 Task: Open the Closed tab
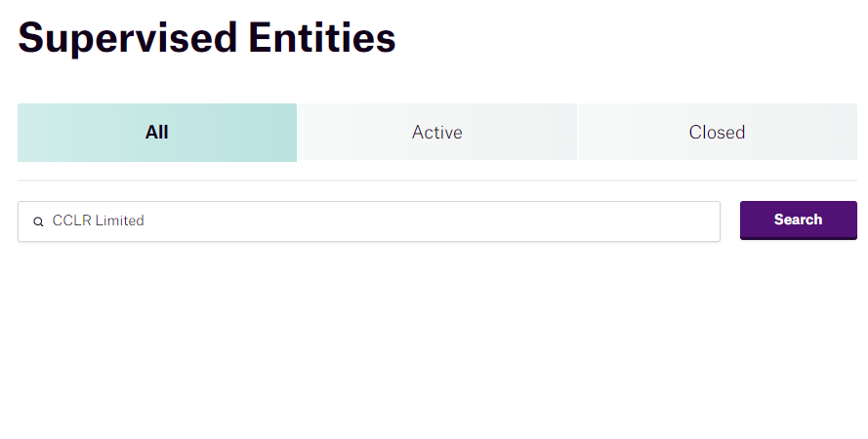point(718,132)
